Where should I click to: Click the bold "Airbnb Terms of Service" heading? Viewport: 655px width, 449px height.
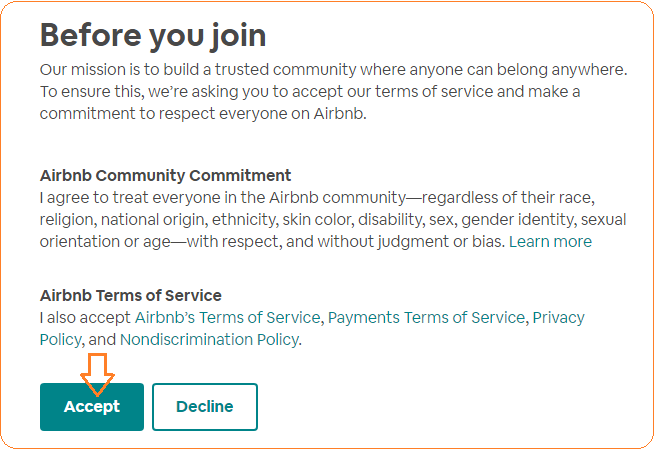131,295
